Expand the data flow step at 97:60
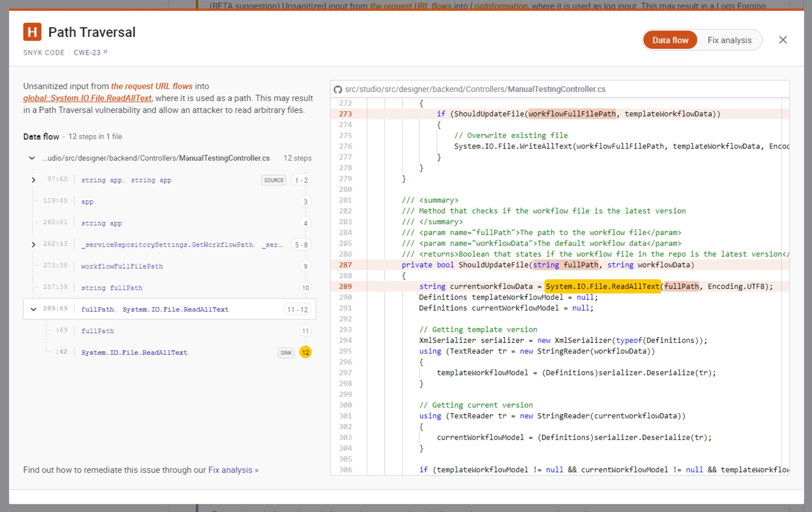 point(33,180)
